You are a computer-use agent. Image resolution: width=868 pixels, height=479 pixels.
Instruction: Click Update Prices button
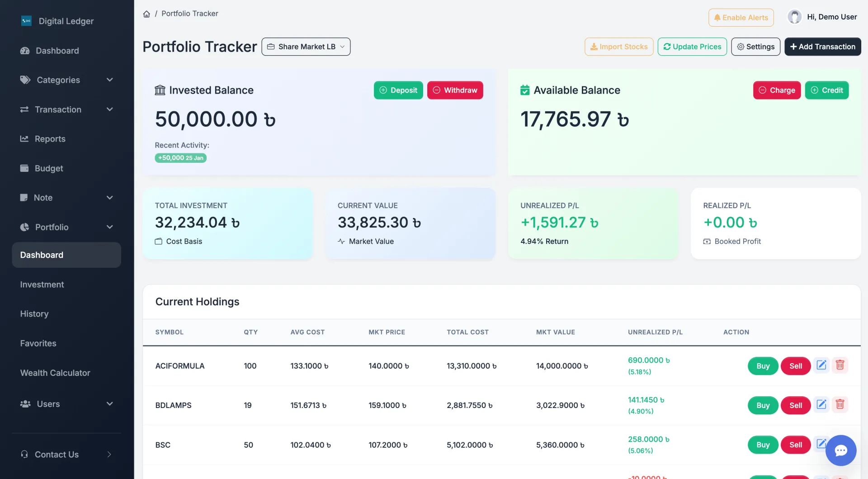[692, 47]
